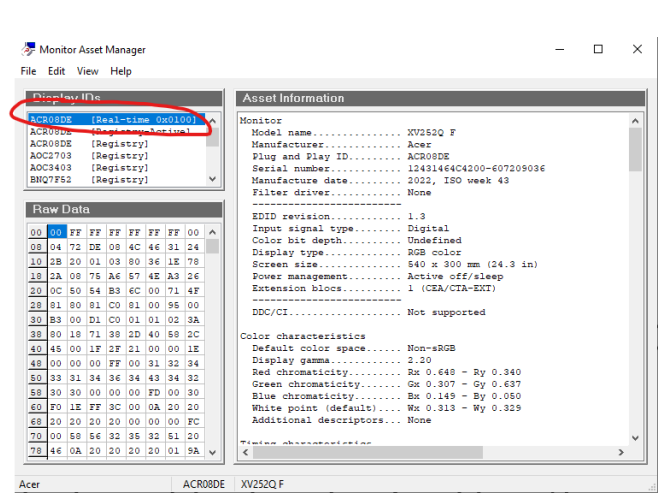Click screen size 540 x 300 mm value
672x503 pixels.
click(472, 265)
